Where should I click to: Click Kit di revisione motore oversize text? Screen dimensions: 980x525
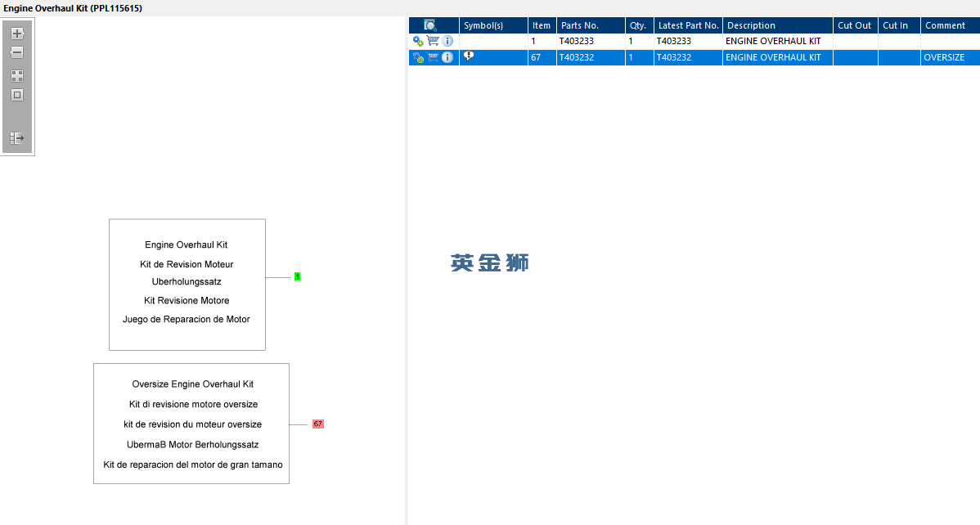[193, 404]
